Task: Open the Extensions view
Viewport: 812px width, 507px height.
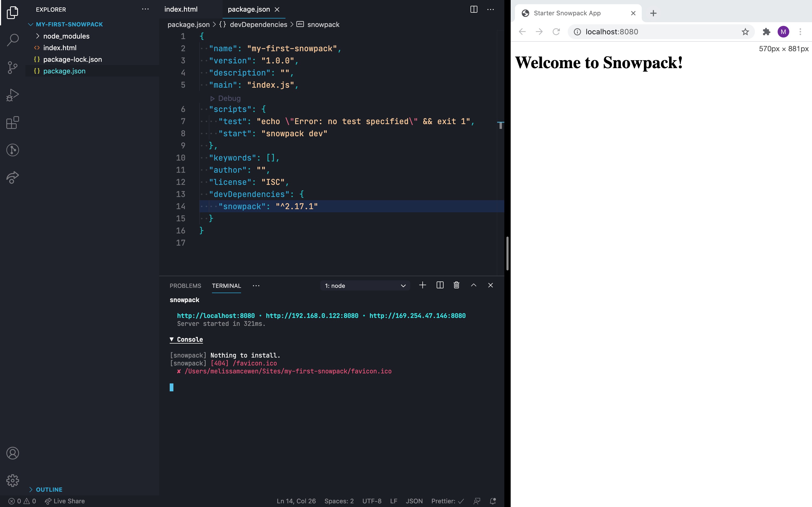Action: (12, 123)
